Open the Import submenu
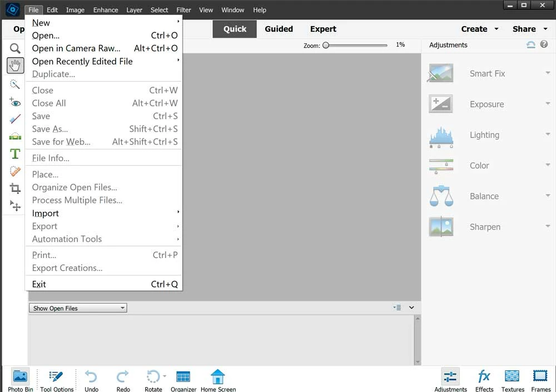The width and height of the screenshot is (556, 392). tap(104, 213)
